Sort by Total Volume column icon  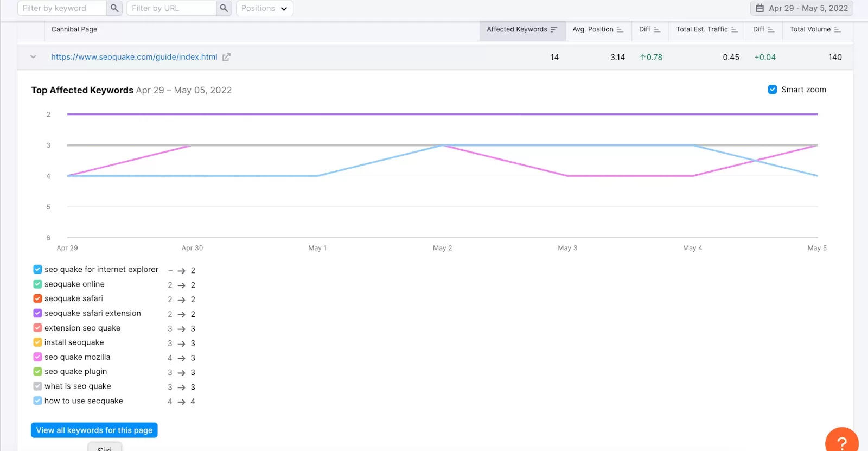pos(837,29)
